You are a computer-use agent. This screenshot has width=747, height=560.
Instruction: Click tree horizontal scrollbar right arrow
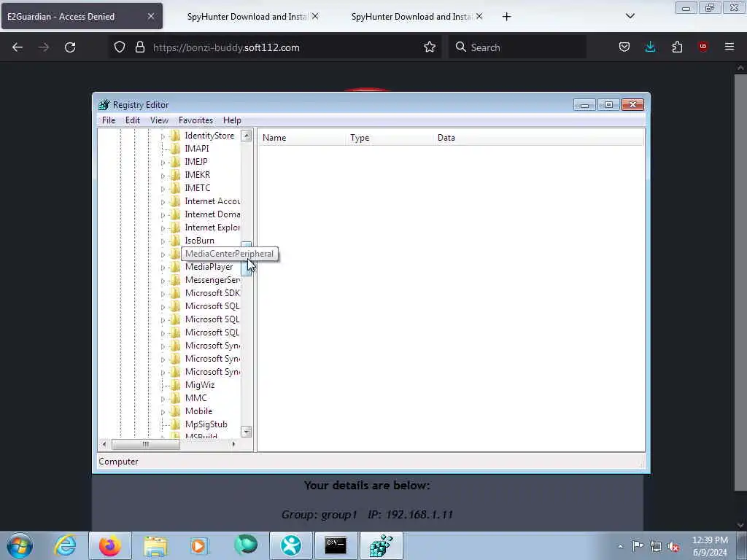pyautogui.click(x=233, y=444)
